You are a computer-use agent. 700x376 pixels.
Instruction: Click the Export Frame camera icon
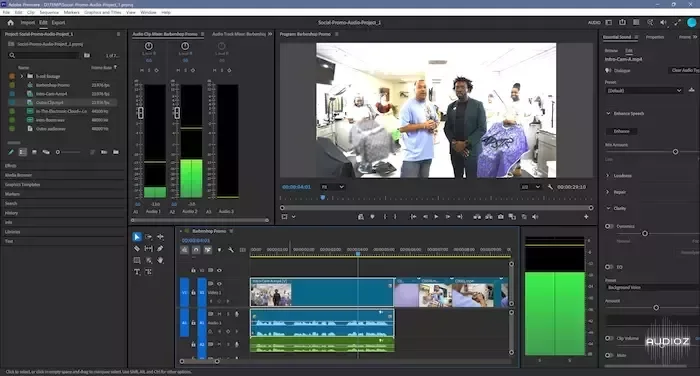(x=500, y=217)
